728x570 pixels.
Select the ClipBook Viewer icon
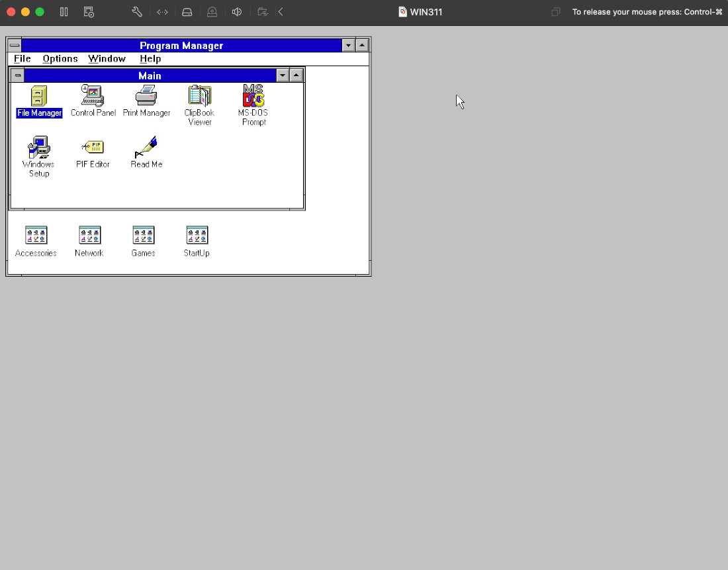[x=199, y=97]
